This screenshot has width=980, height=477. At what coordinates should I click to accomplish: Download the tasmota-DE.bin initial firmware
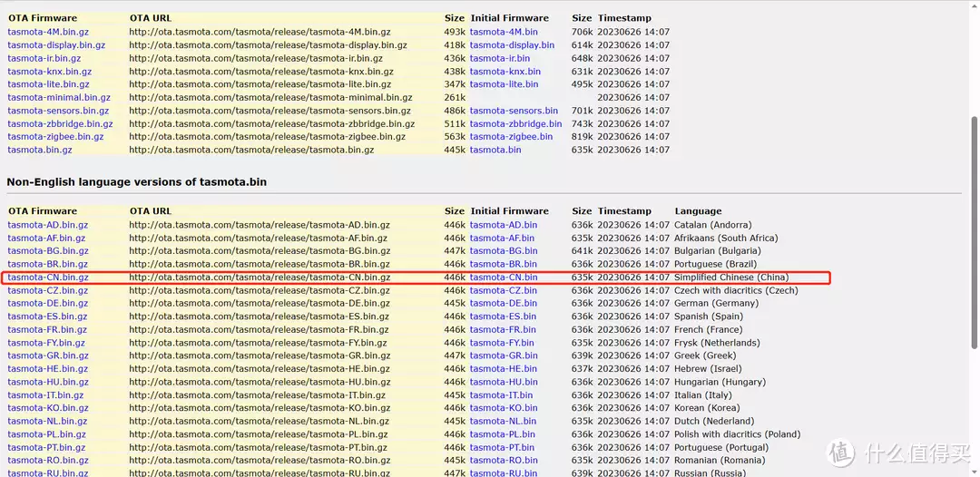(x=503, y=304)
